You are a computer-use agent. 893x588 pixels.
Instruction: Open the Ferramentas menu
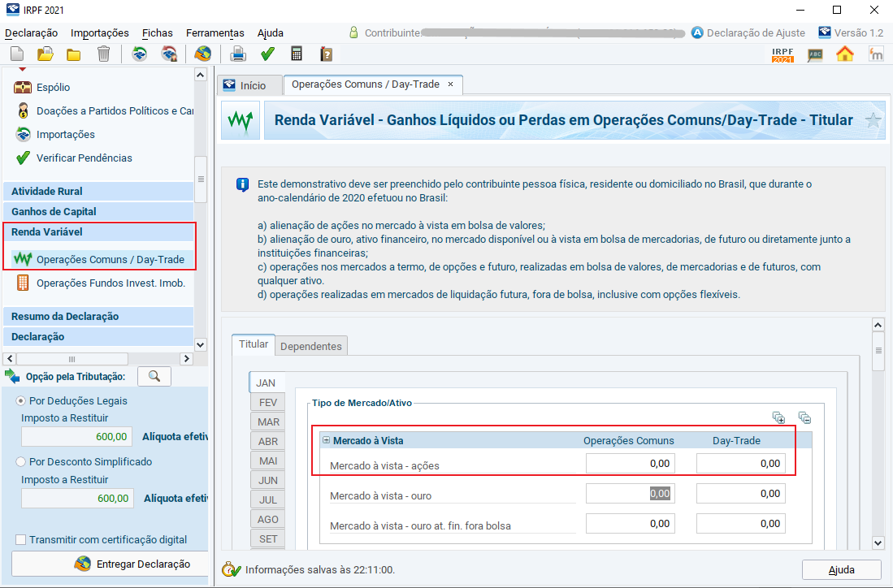tap(215, 32)
